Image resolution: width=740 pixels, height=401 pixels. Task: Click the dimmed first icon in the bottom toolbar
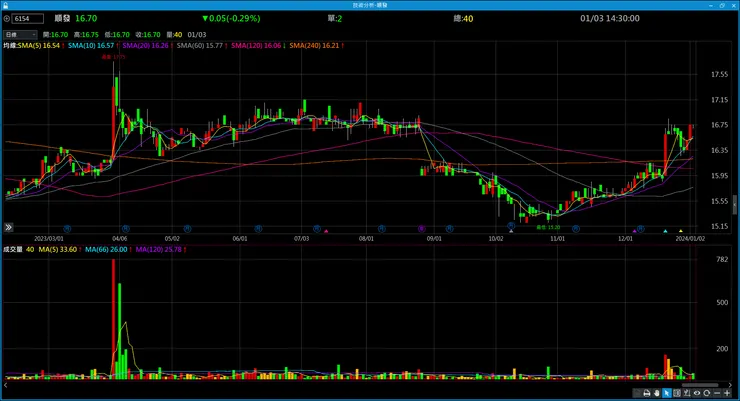tap(637, 393)
